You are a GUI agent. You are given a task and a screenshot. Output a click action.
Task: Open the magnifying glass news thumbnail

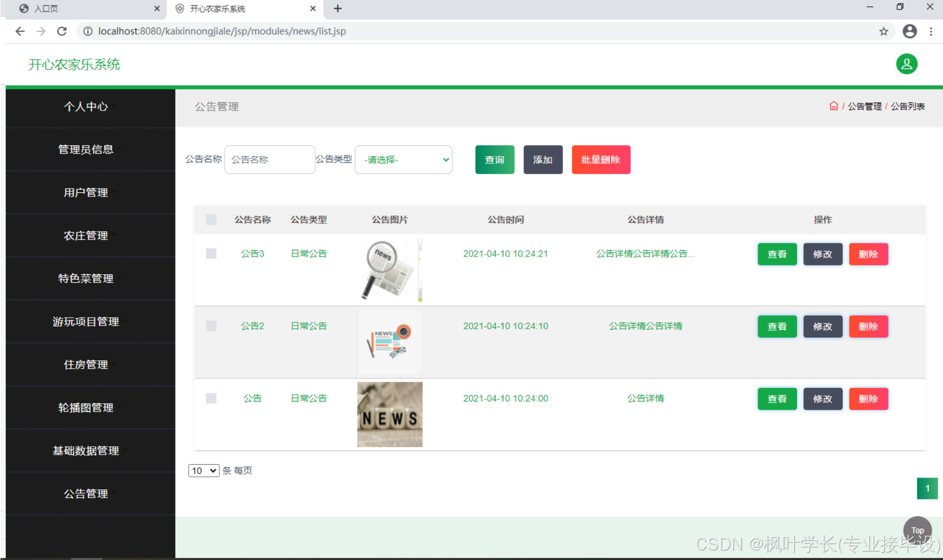390,269
